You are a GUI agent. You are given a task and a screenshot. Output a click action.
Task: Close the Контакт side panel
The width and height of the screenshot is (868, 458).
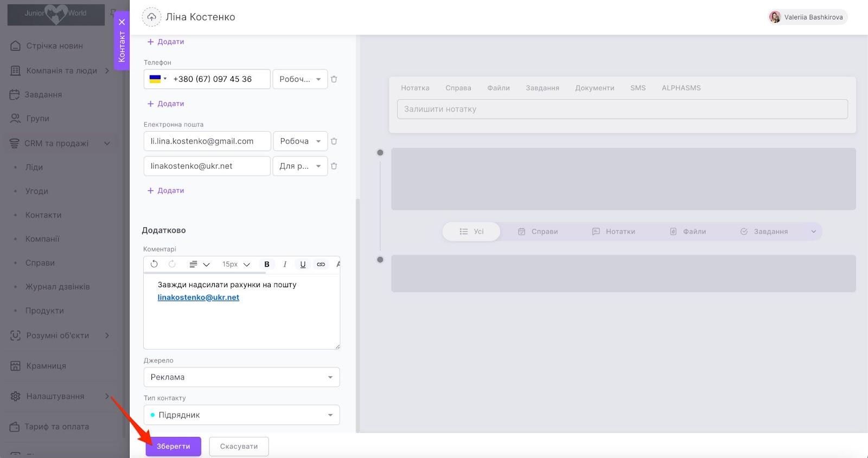(x=122, y=22)
